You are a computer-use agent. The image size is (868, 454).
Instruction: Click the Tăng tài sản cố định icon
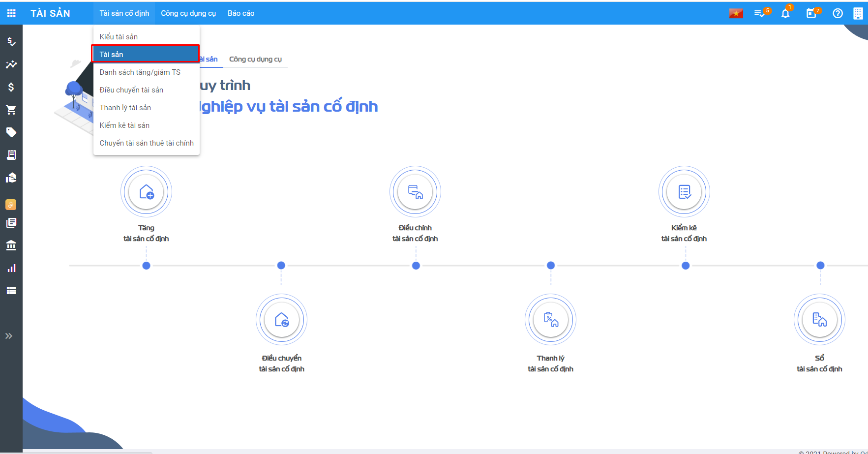coord(146,192)
